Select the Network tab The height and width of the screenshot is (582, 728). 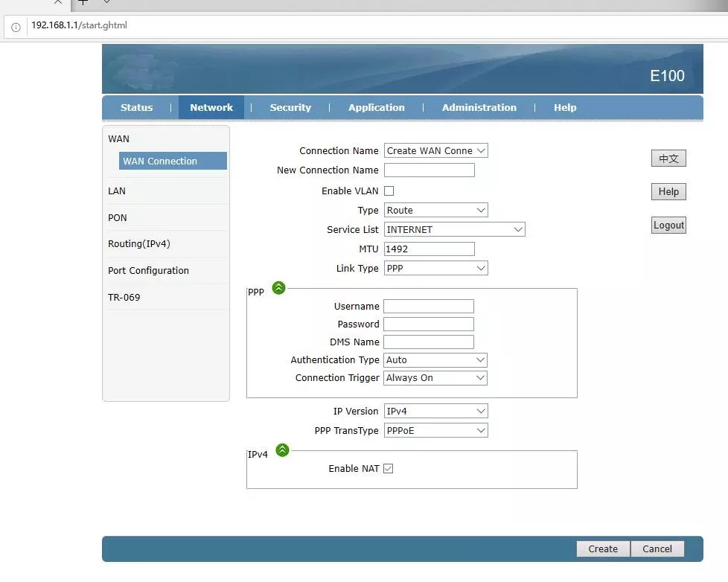tap(211, 108)
